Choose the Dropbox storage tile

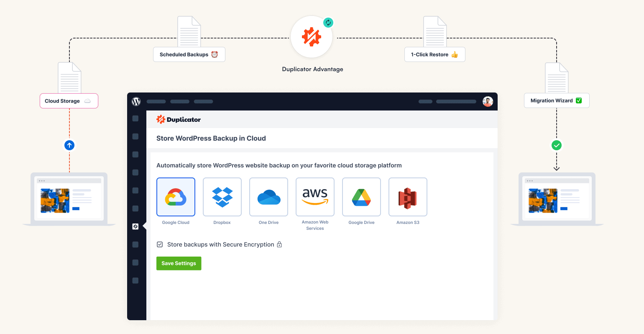pos(222,197)
